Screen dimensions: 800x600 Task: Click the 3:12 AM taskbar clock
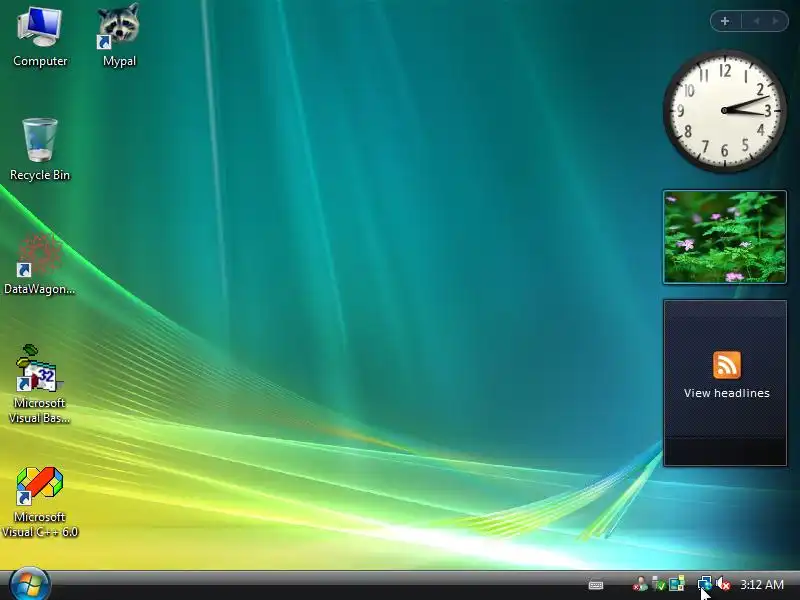[762, 584]
